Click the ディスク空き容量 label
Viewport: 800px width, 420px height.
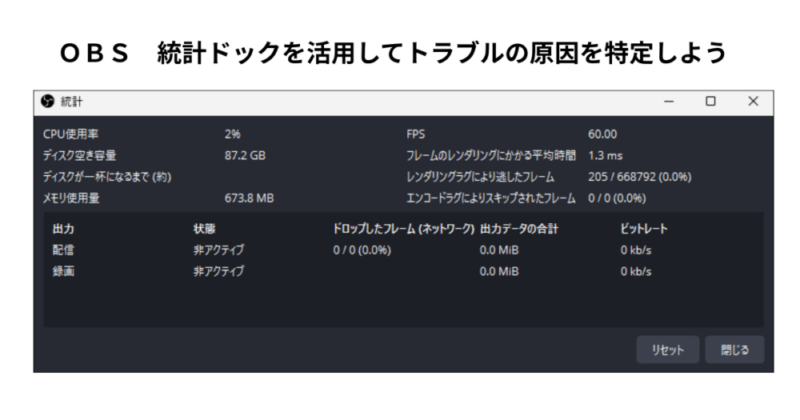pos(80,156)
